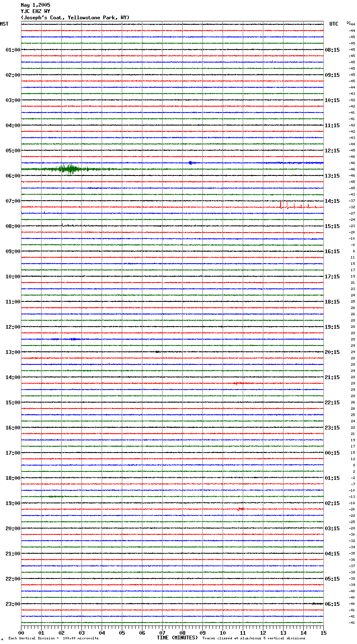Click the red wiggle event on the 19:15 trace

tap(241, 509)
